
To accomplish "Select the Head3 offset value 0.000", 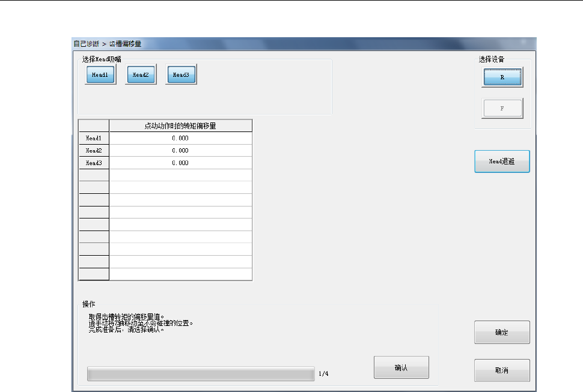I will (180, 163).
